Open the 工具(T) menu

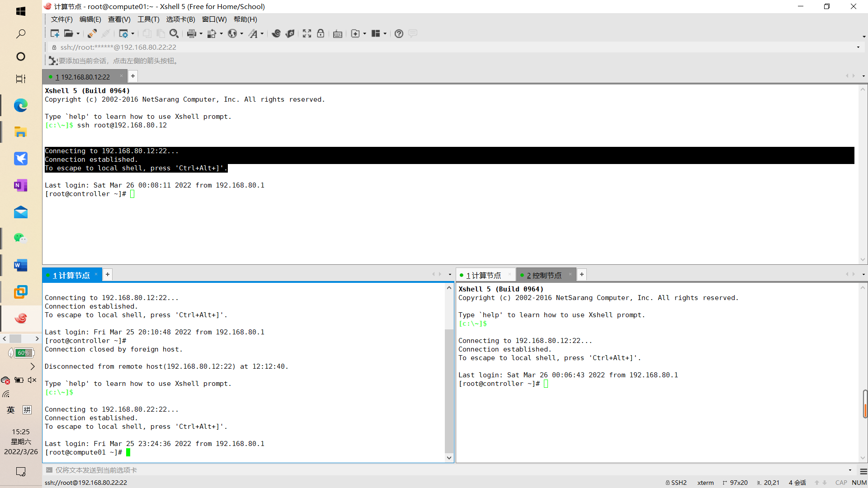point(148,19)
